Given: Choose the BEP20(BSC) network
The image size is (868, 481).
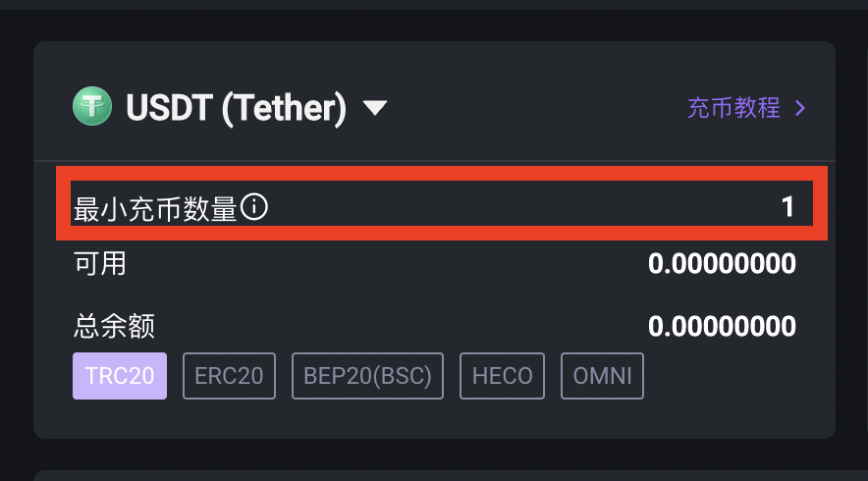Looking at the screenshot, I should tap(367, 376).
